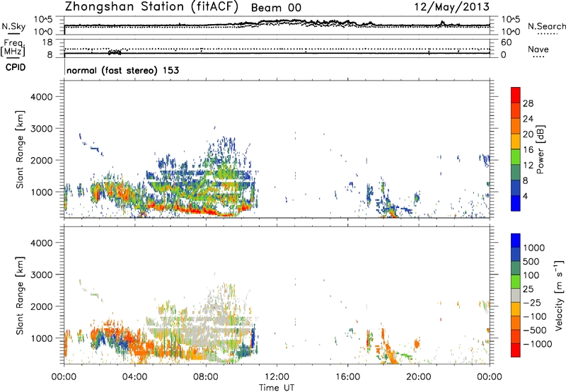Click the red top of the power colorbar
Image resolution: width=566 pixels, height=392 pixels.
516,95
